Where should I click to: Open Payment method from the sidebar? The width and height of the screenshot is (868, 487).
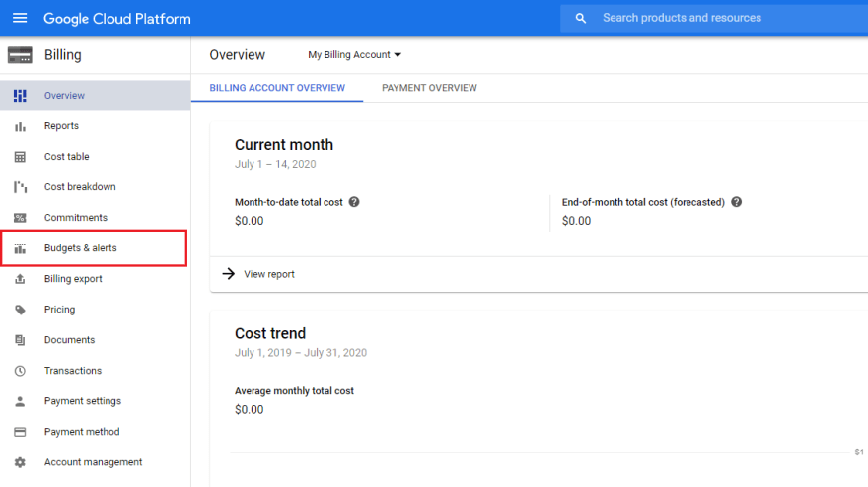coord(96,432)
